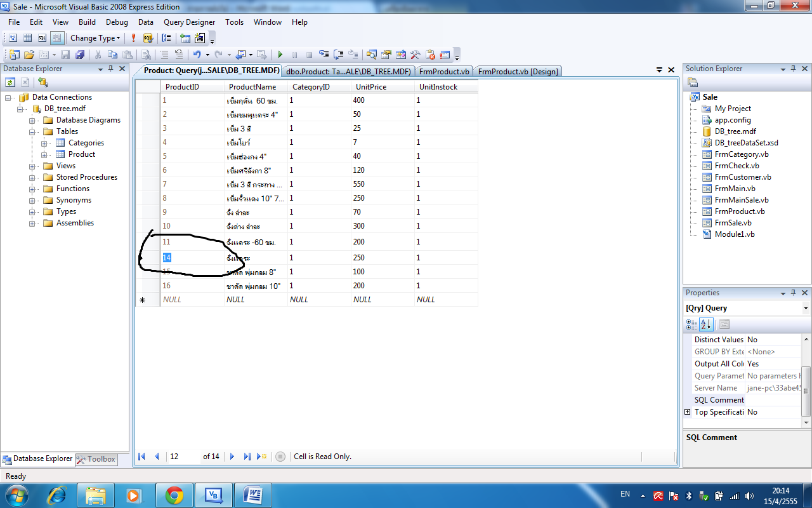
Task: Click the New Project icon
Action: [x=14, y=55]
